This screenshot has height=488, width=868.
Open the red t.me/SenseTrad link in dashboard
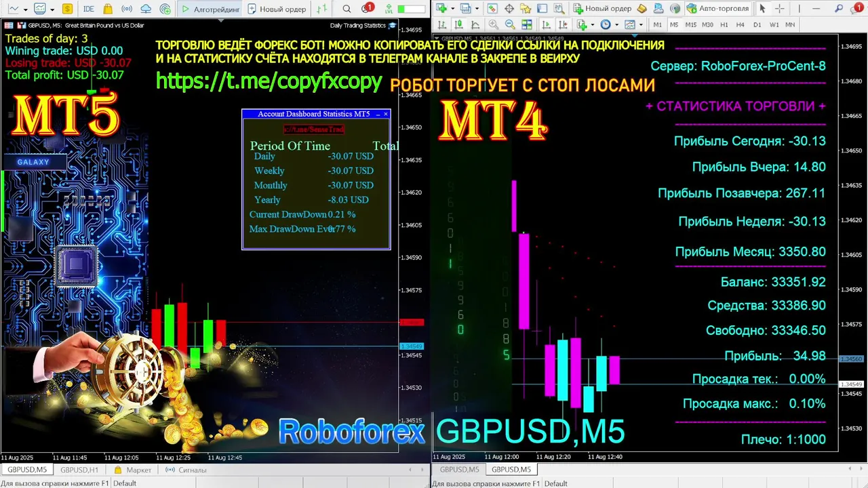(314, 129)
